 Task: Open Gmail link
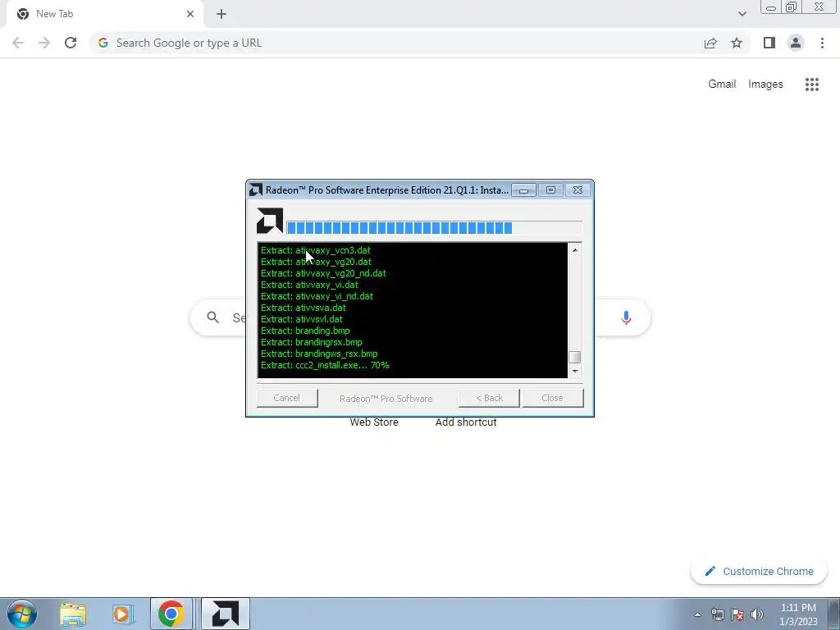click(722, 84)
